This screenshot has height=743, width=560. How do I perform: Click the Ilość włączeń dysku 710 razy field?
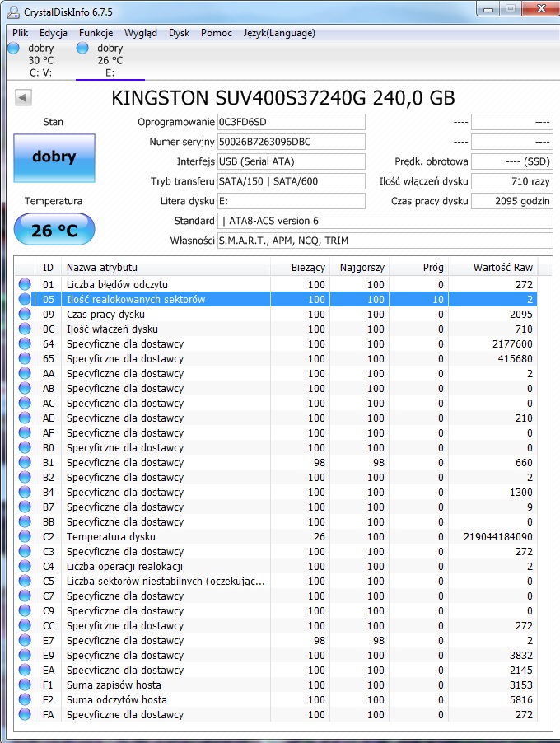click(511, 181)
